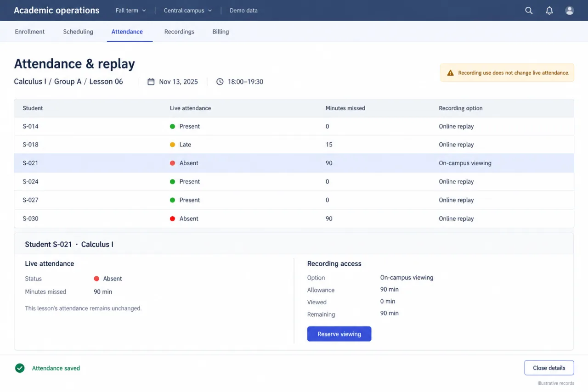Screen dimensions: 588x392
Task: Click the Academic operations title
Action: pyautogui.click(x=57, y=11)
